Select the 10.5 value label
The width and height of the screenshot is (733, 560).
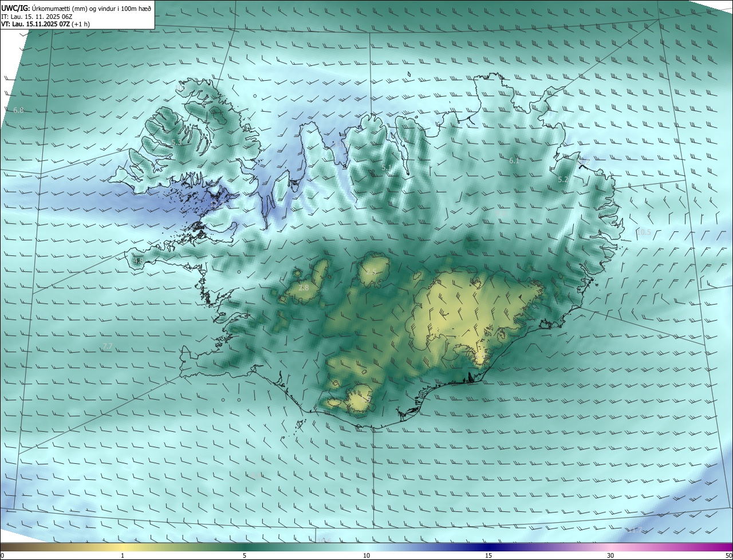pyautogui.click(x=643, y=232)
